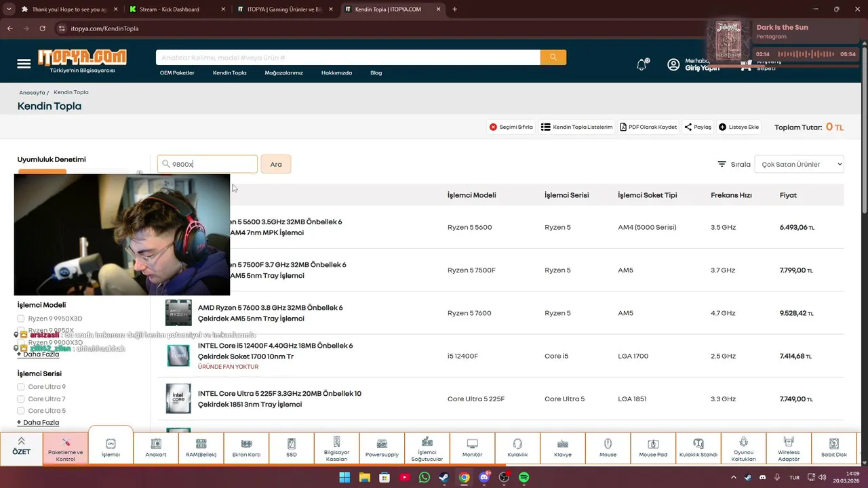The width and height of the screenshot is (868, 488).
Task: Switch to the Thank you browser tab
Action: (68, 9)
